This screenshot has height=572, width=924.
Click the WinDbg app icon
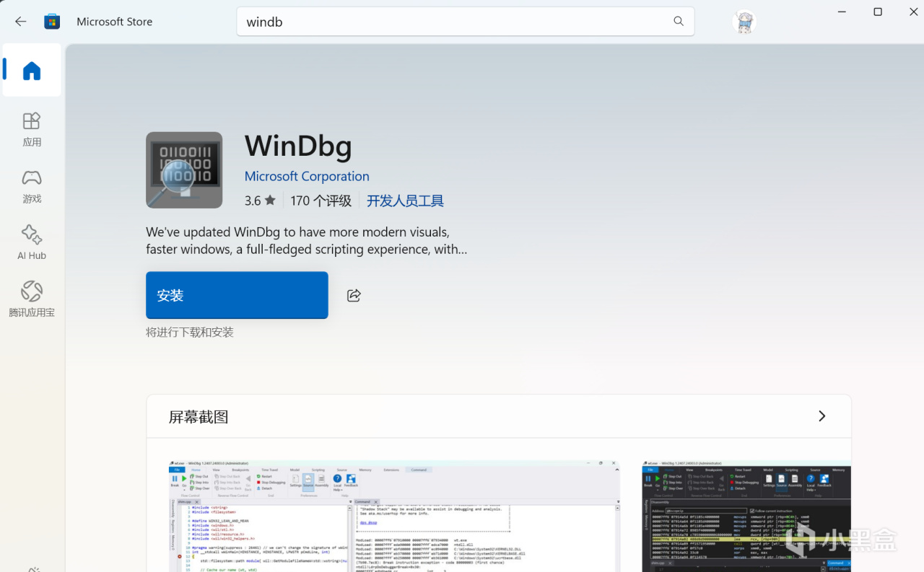click(184, 170)
